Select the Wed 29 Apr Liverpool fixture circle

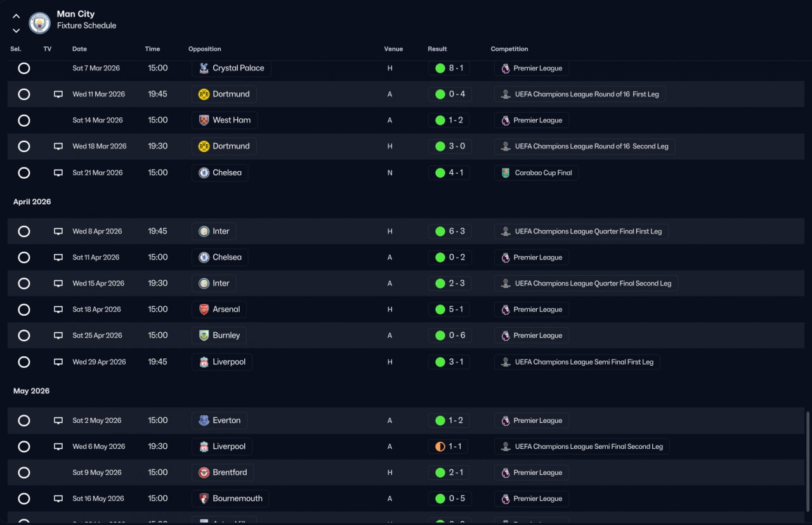[x=24, y=362]
